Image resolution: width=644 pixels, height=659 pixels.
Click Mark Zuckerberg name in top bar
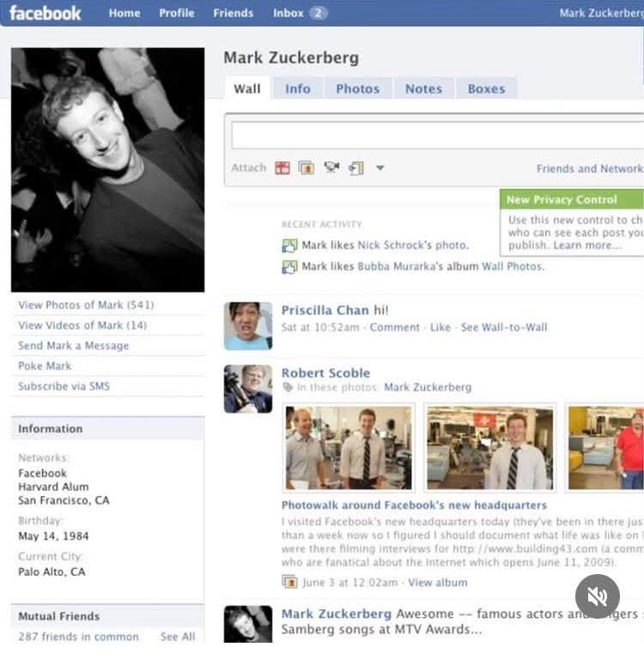point(601,13)
